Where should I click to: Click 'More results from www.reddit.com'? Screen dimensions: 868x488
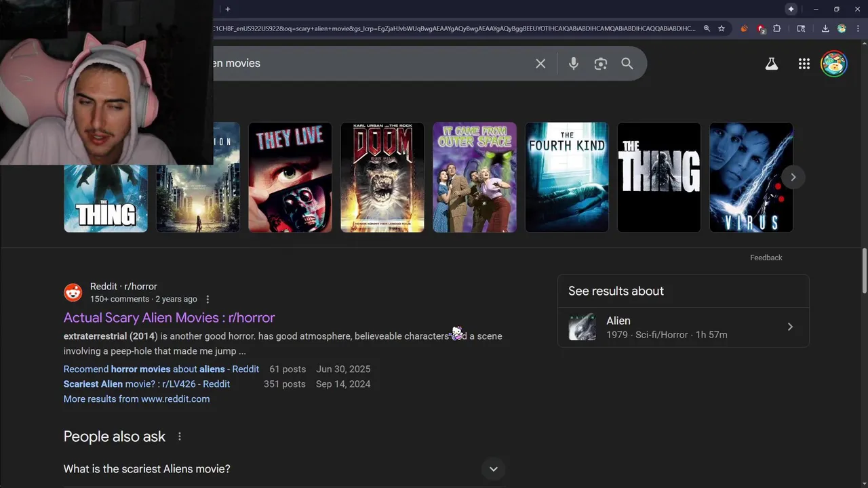pos(136,399)
